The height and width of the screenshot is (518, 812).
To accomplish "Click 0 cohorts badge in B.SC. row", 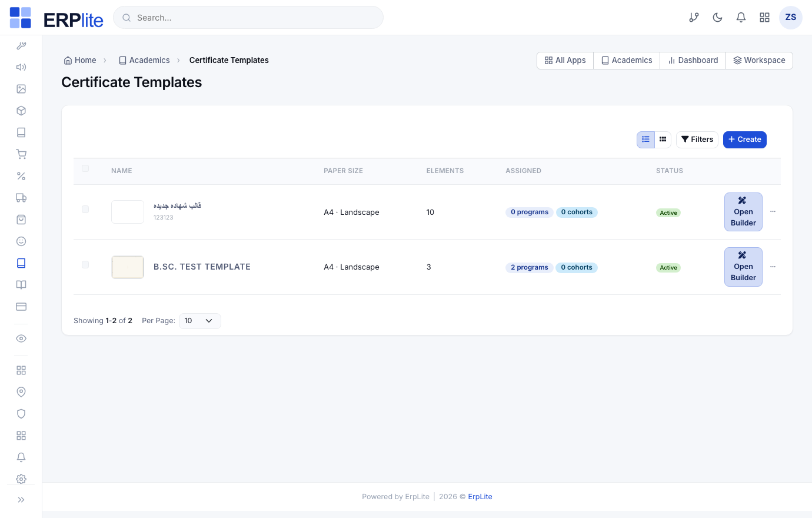I will pos(577,267).
